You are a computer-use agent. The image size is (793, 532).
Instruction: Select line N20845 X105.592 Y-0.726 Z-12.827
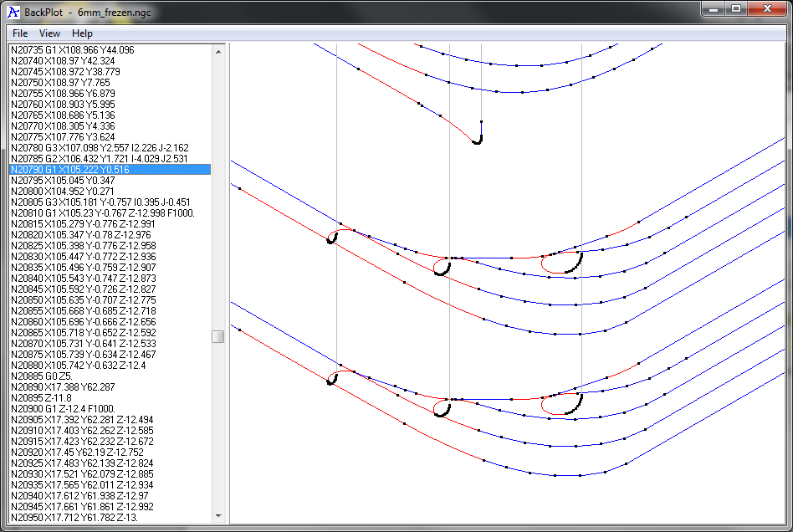(x=110, y=289)
